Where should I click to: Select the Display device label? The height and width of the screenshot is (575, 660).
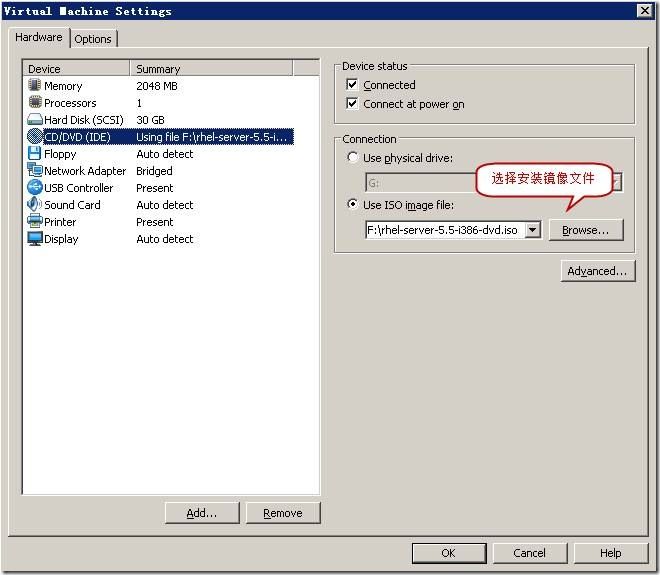(x=61, y=239)
